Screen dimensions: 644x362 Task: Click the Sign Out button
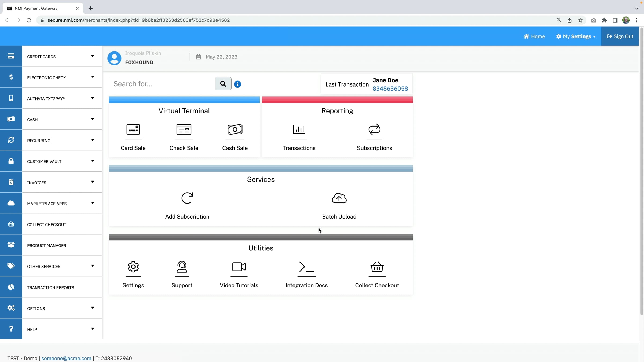pyautogui.click(x=620, y=36)
